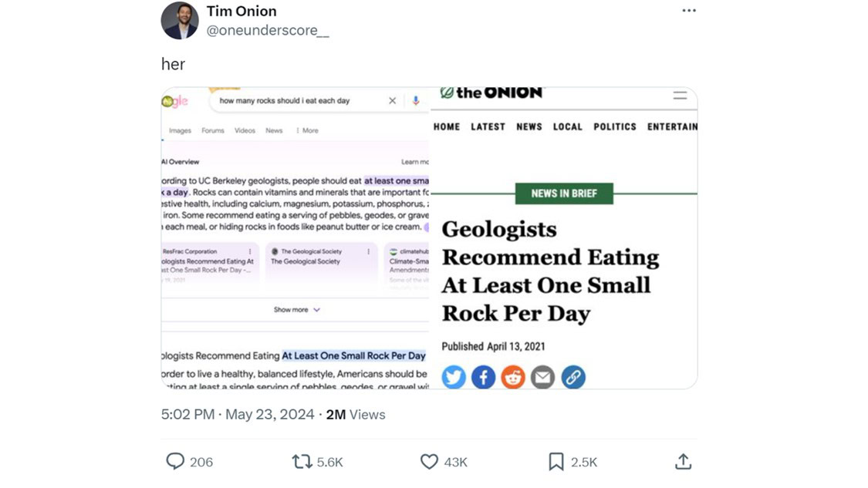Click the NEWS IN BRIEF label
This screenshot has height=488, width=868.
pos(564,194)
